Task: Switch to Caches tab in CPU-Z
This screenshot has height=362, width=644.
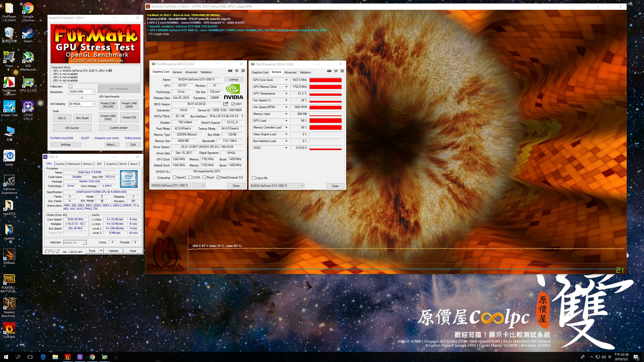Action: (x=60, y=164)
